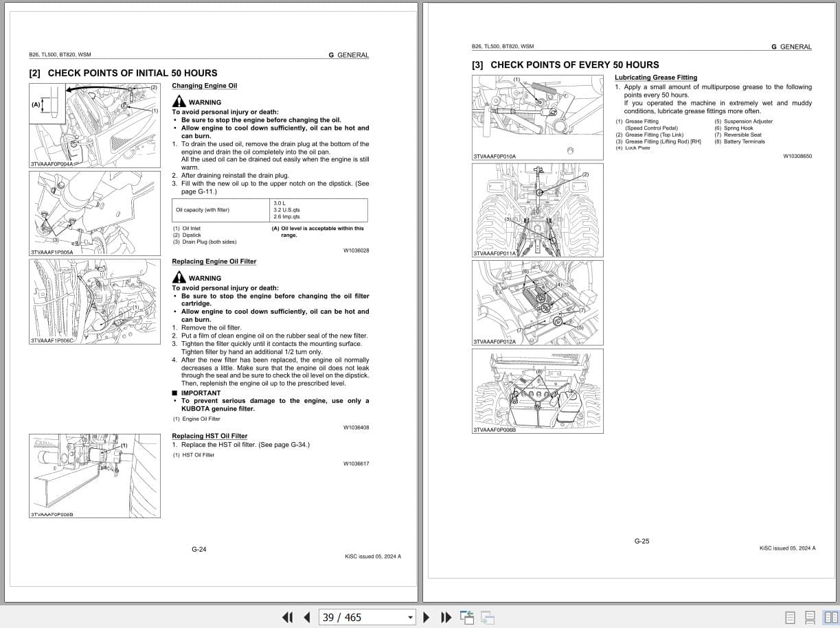Go to the first page

(288, 617)
